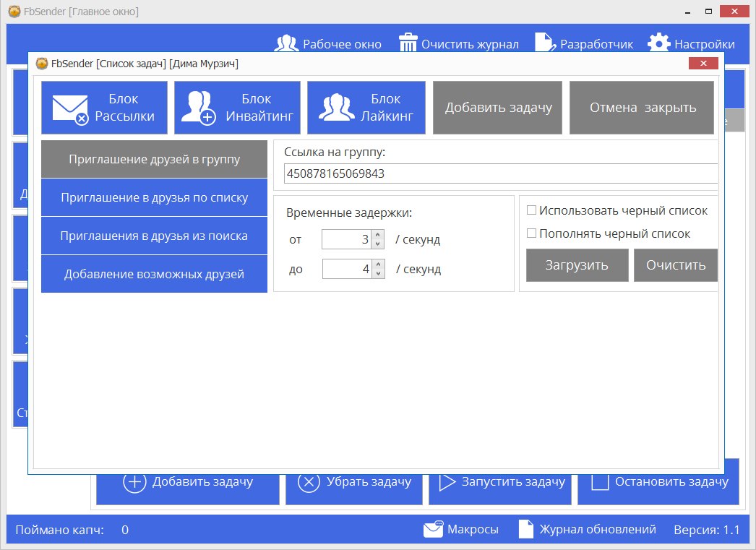The height and width of the screenshot is (550, 756).
Task: Decrease the 'до' delay seconds value
Action: click(x=377, y=273)
